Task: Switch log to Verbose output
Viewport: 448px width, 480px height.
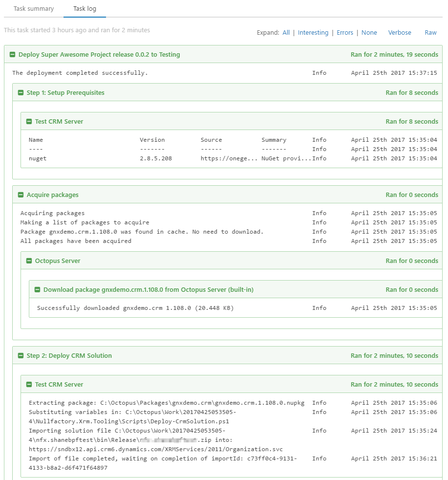Action: click(x=399, y=33)
